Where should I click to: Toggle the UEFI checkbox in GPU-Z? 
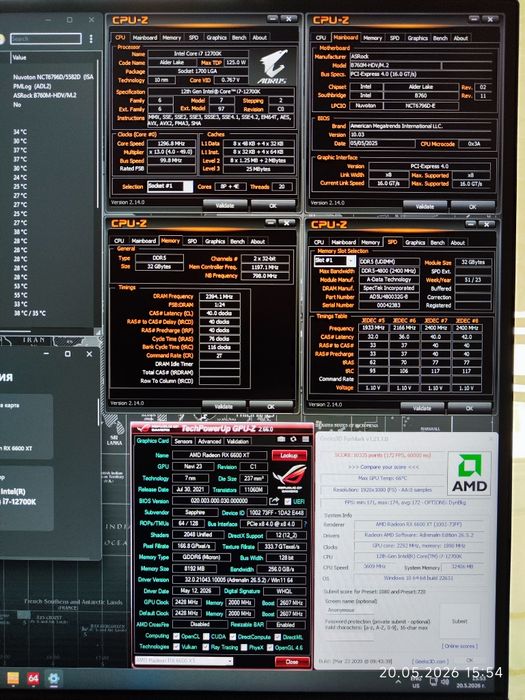(x=288, y=501)
